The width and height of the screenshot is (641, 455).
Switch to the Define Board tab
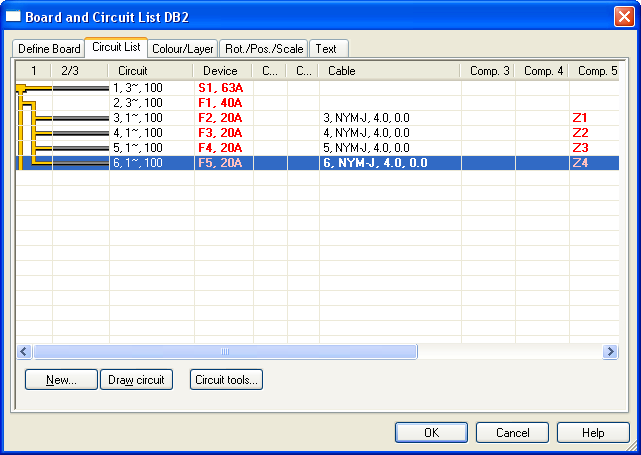49,49
